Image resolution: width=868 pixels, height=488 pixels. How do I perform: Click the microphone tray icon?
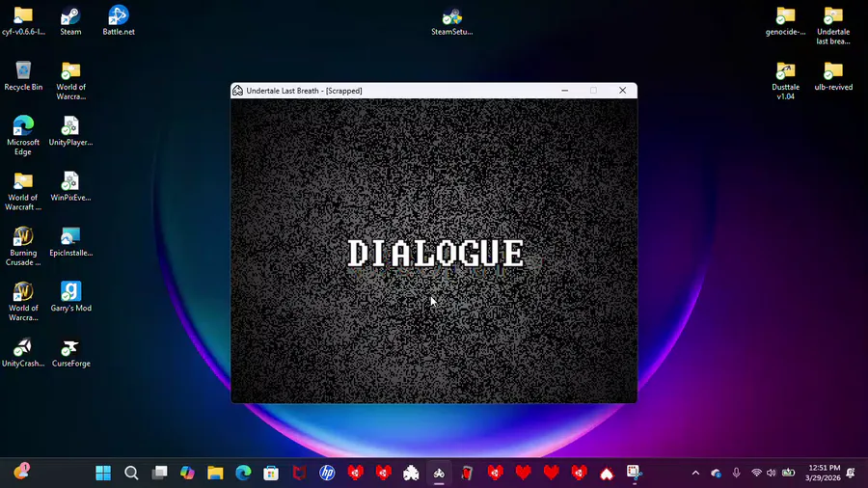click(x=736, y=474)
